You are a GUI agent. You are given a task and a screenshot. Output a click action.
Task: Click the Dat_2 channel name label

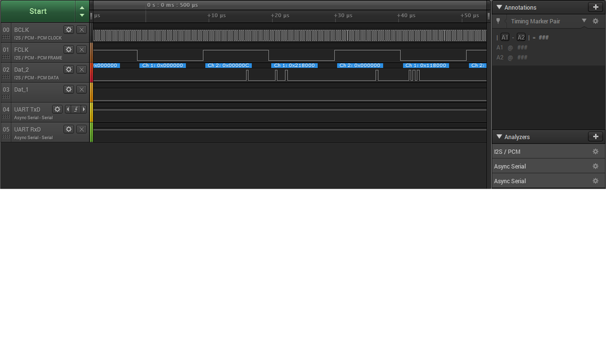(x=22, y=70)
